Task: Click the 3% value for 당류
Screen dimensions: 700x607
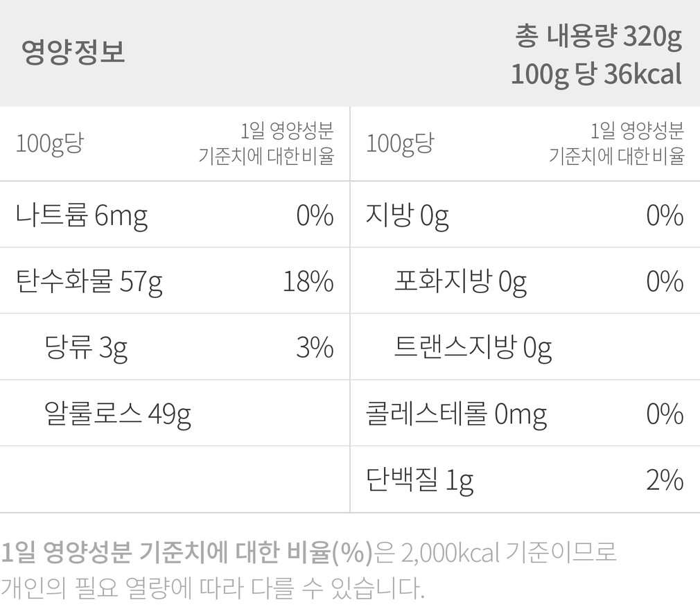Action: pos(315,349)
